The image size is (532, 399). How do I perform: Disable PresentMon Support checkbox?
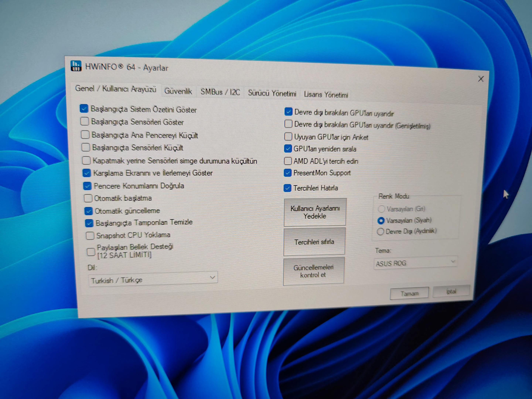[x=288, y=173]
